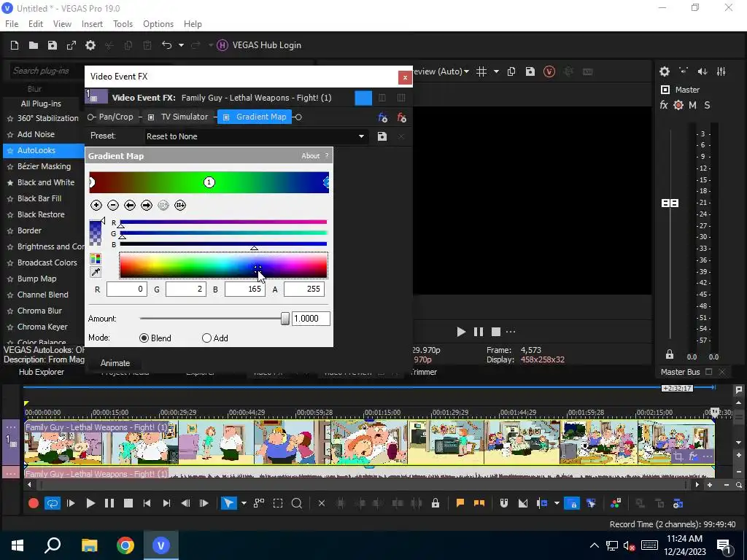Copy preview snapshot to clipboard icon
The height and width of the screenshot is (560, 747).
point(511,71)
